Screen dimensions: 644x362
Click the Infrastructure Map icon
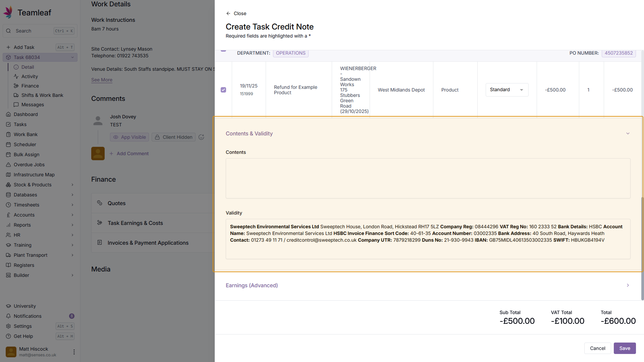point(8,175)
